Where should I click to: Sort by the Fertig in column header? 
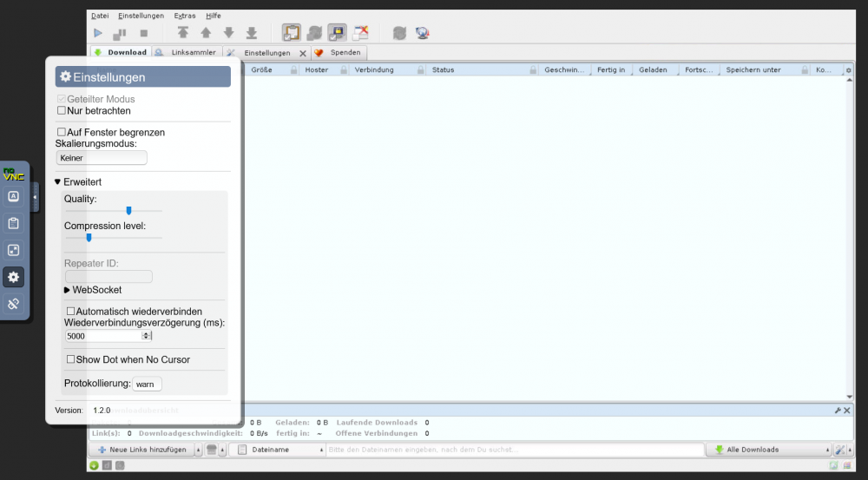(611, 69)
